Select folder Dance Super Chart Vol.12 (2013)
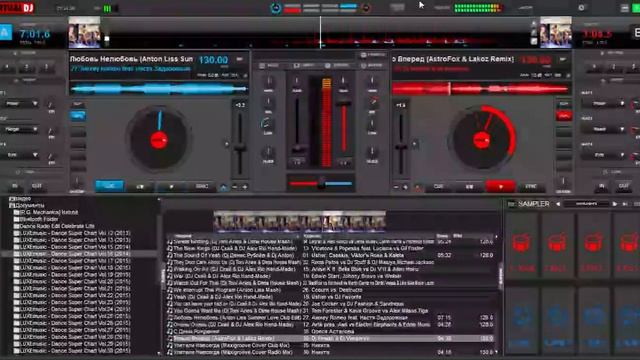 click(x=72, y=233)
